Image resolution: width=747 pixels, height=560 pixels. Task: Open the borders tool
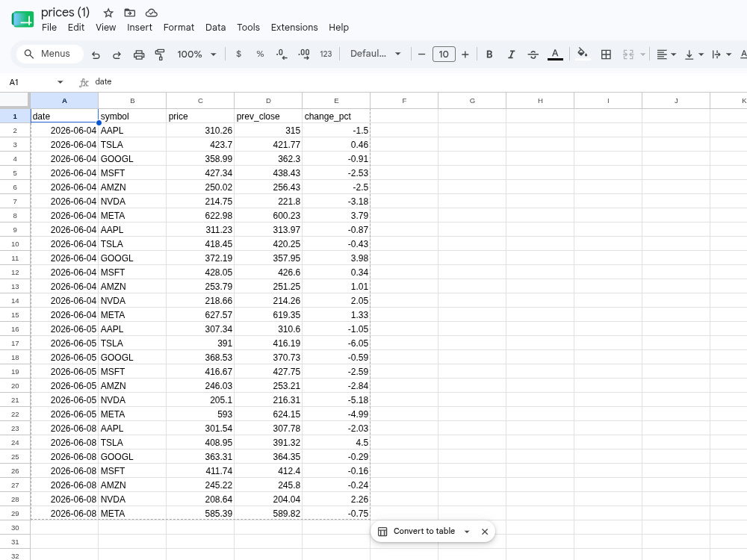(x=606, y=55)
